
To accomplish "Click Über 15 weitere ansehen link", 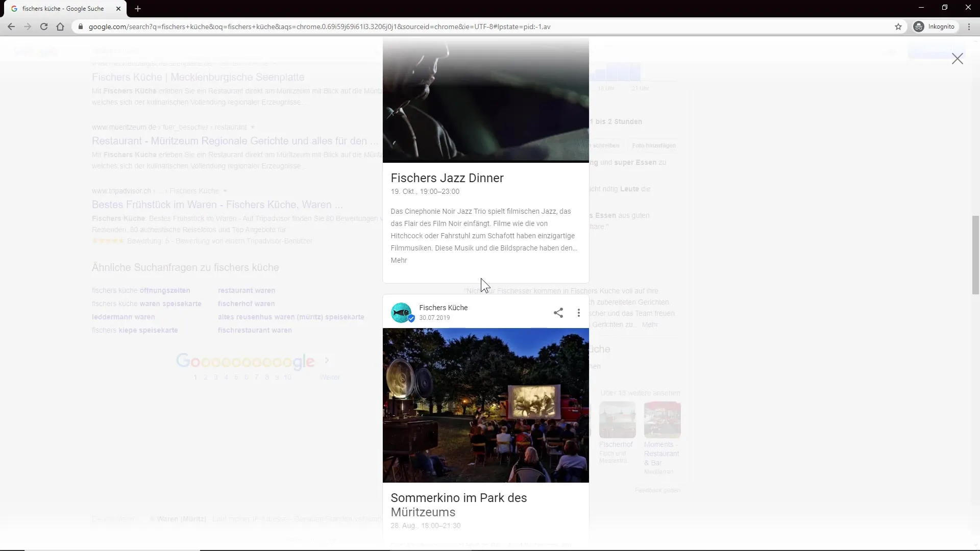I will 640,393.
